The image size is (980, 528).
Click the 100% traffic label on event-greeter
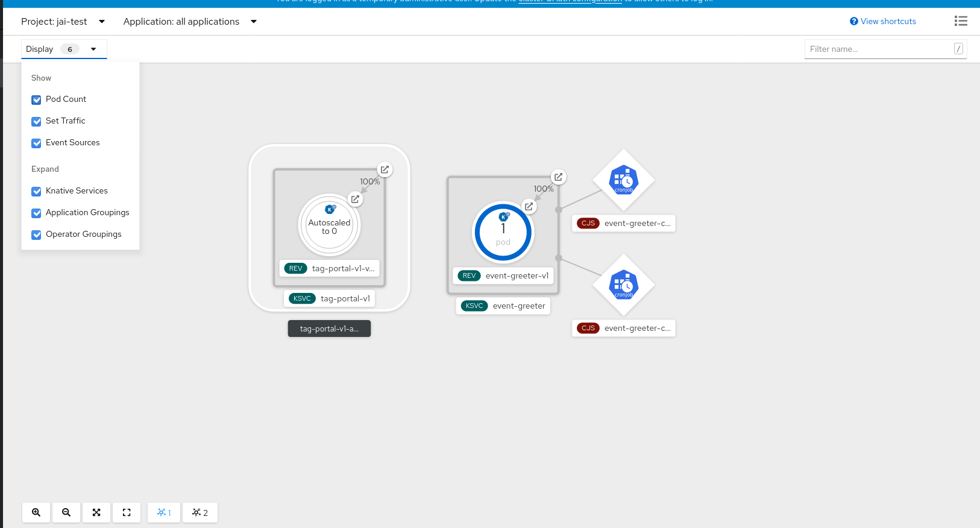click(544, 189)
